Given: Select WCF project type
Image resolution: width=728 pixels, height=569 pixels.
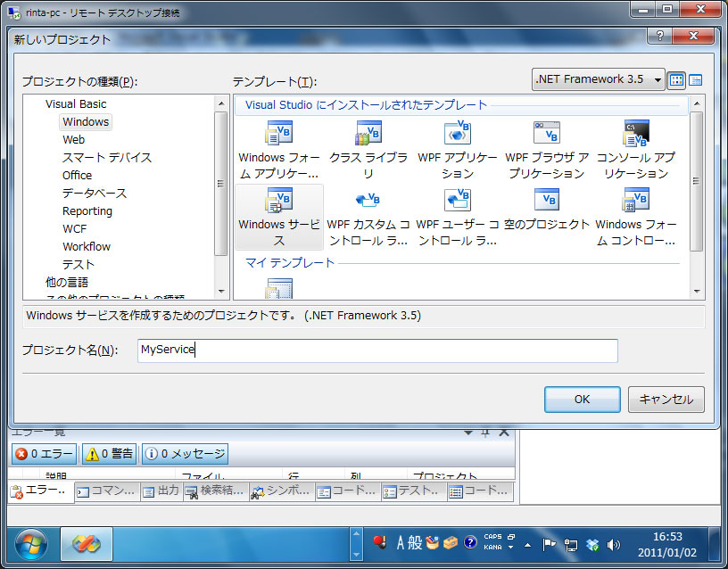Looking at the screenshot, I should (74, 229).
